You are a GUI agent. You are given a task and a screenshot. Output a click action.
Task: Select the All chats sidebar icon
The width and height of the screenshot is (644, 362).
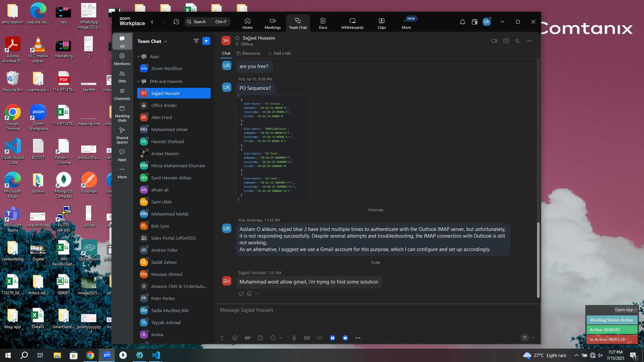pyautogui.click(x=122, y=42)
